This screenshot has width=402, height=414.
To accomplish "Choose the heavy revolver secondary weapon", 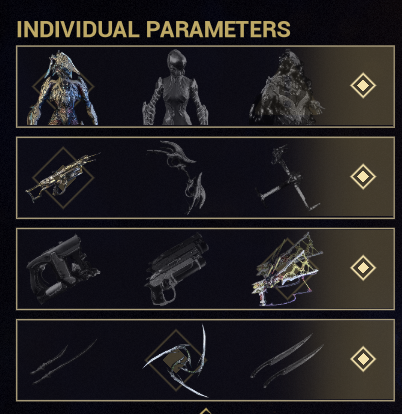I will [177, 269].
